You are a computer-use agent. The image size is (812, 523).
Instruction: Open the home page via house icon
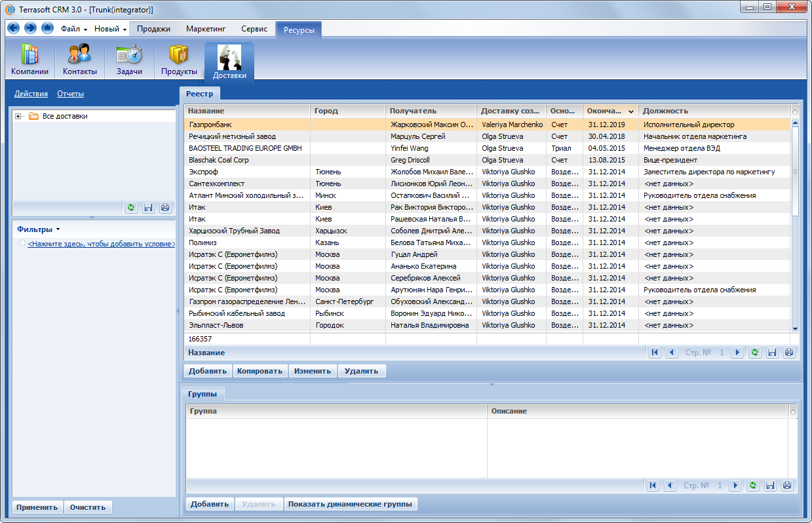tap(47, 28)
